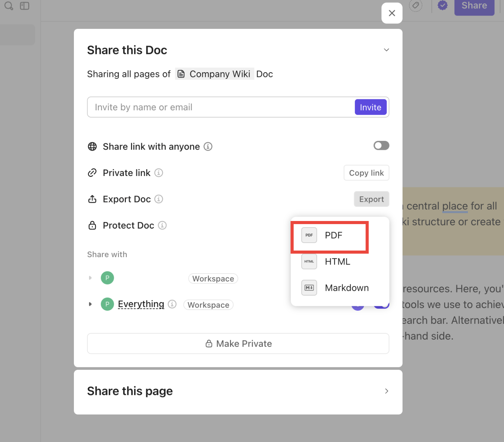Open the tag icon in the top toolbar

[x=416, y=5]
